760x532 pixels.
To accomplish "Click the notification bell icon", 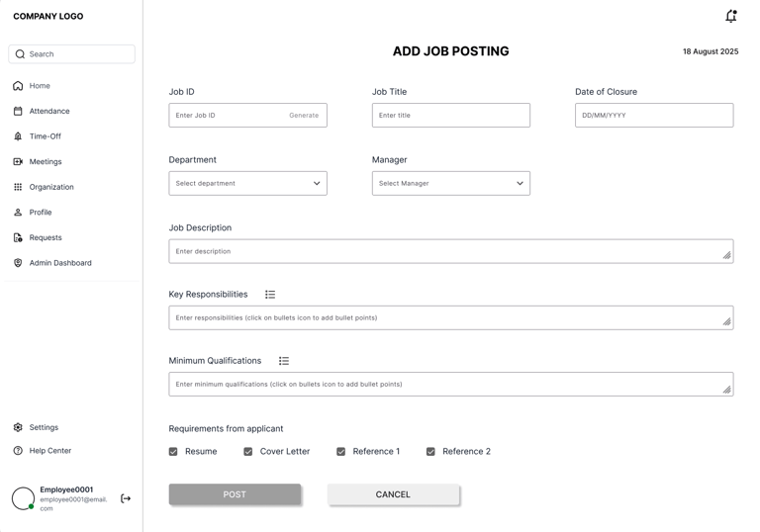I will point(731,16).
